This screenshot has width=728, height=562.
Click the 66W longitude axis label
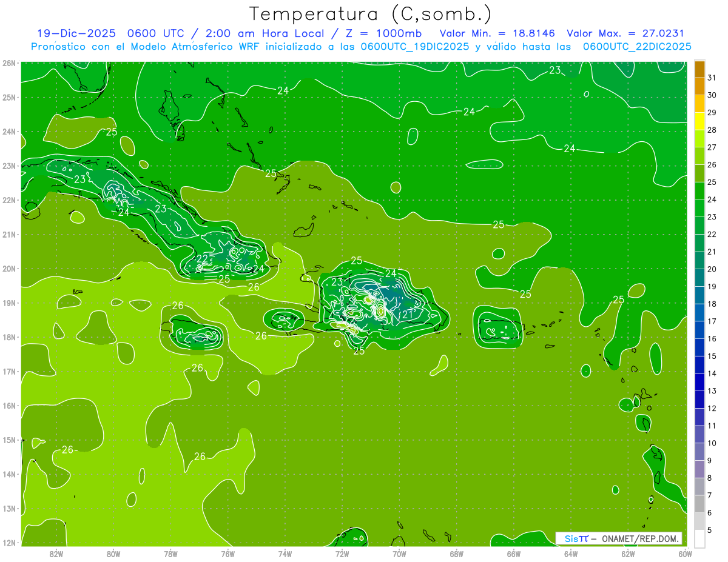(x=514, y=554)
